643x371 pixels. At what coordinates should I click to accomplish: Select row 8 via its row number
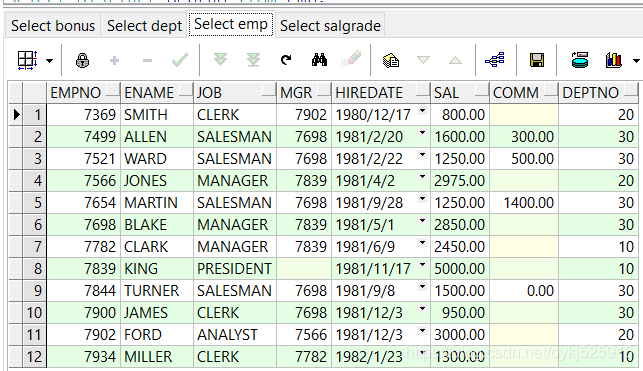pyautogui.click(x=35, y=269)
